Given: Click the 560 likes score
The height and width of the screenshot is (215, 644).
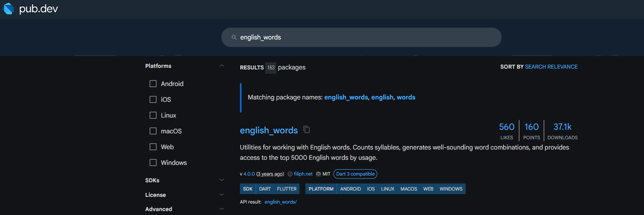Looking at the screenshot, I should 507,131.
